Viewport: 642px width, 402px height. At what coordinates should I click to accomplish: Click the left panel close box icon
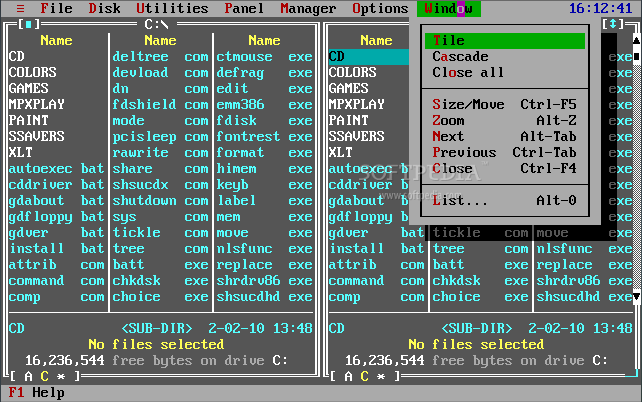tap(28, 24)
